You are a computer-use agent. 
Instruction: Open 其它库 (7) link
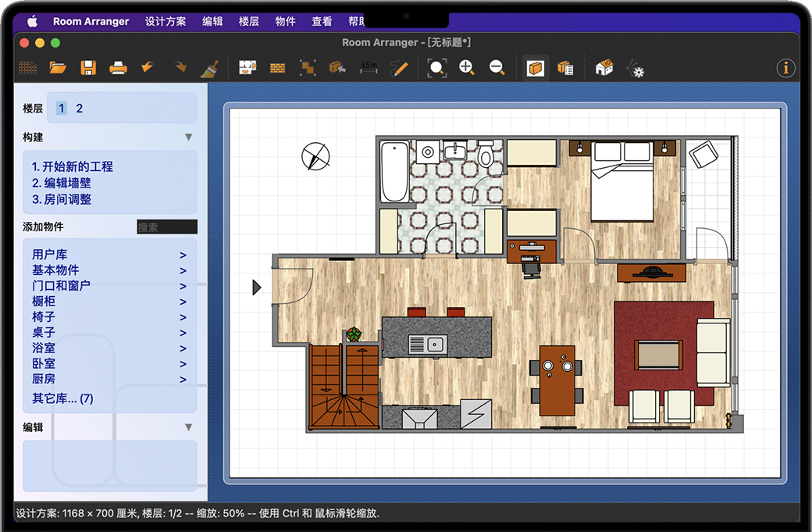pos(62,398)
